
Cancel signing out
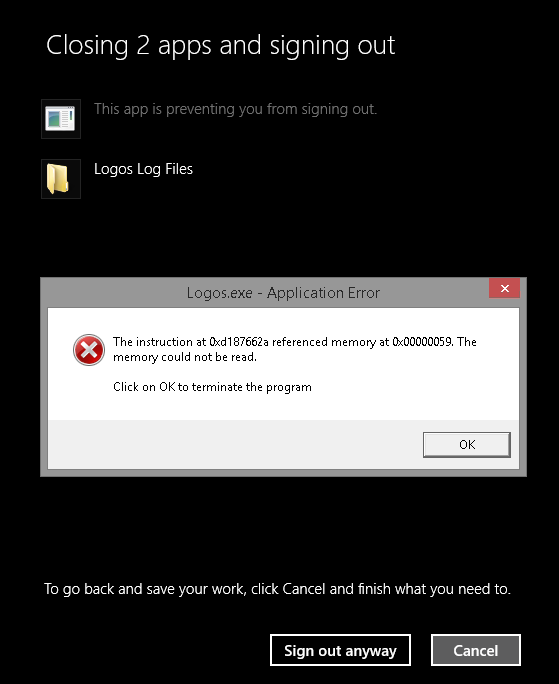coord(476,650)
